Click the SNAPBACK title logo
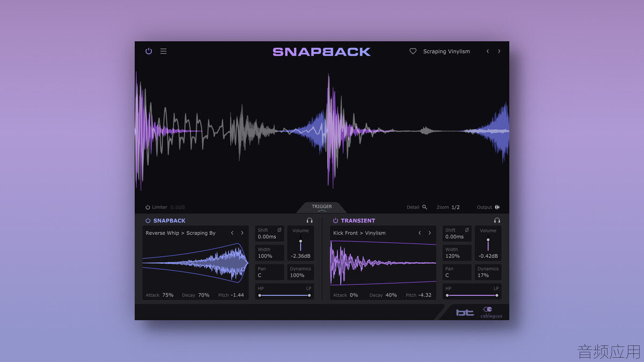 pyautogui.click(x=321, y=52)
